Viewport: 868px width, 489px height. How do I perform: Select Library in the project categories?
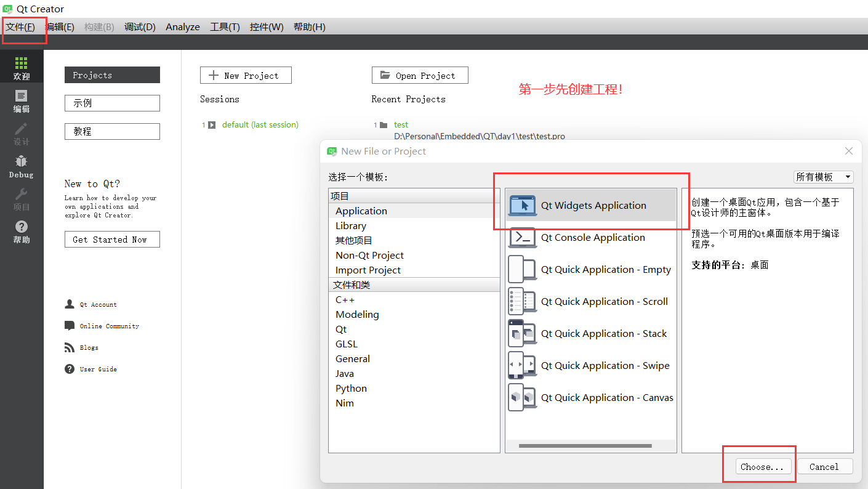point(414,226)
